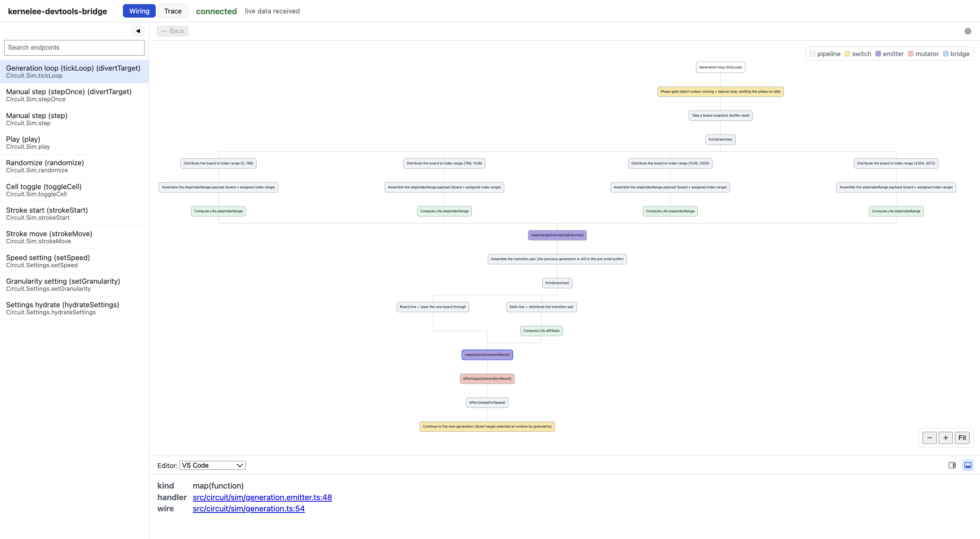Dock details panel to the right side
The image size is (980, 539).
pos(952,465)
